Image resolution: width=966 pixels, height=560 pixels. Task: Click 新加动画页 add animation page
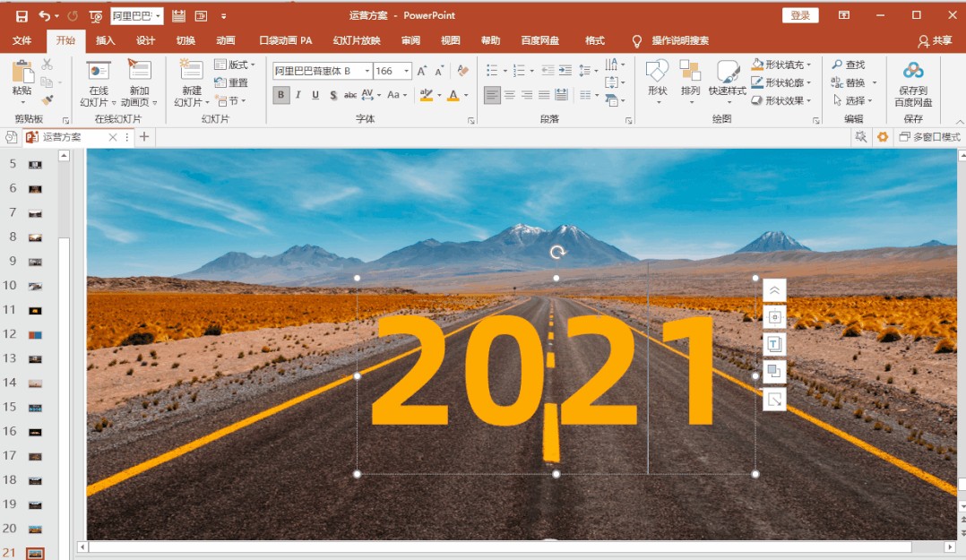139,83
